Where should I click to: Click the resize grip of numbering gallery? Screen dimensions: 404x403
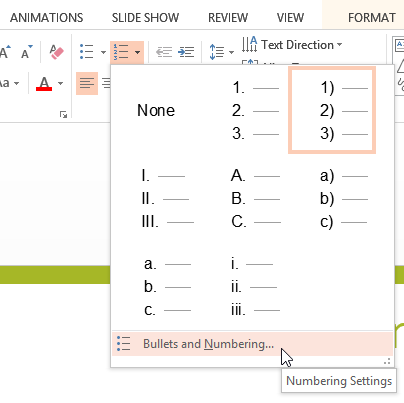(x=387, y=361)
